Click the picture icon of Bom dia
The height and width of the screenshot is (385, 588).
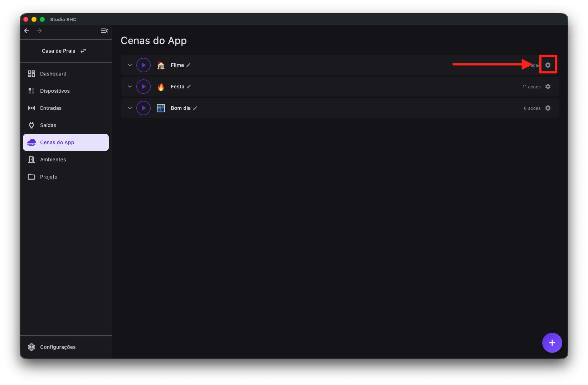tap(161, 108)
